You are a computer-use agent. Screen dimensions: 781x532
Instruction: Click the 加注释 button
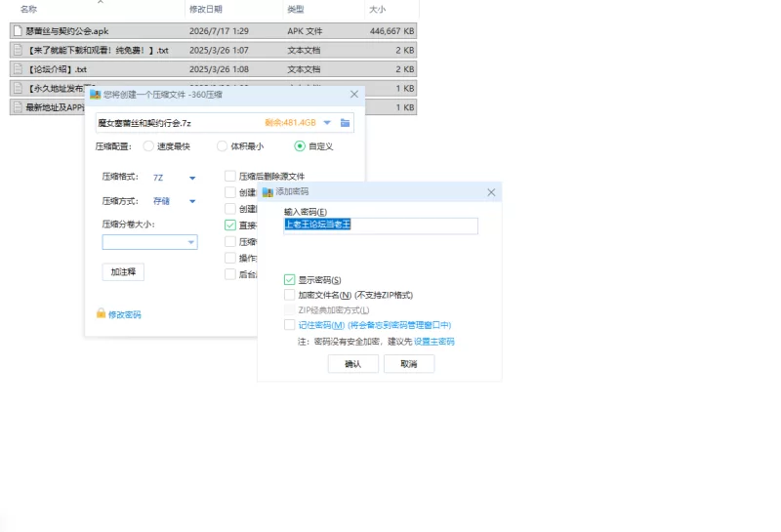coord(123,272)
